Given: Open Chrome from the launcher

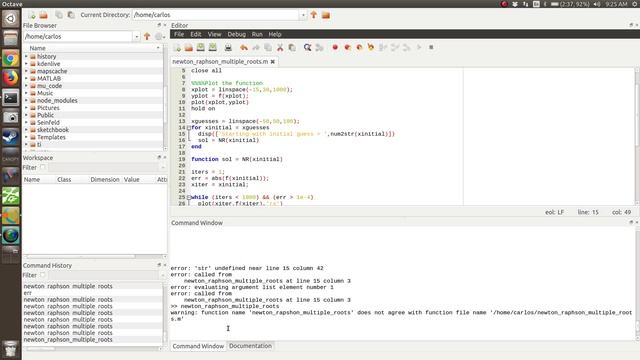Looking at the screenshot, I should click(11, 58).
